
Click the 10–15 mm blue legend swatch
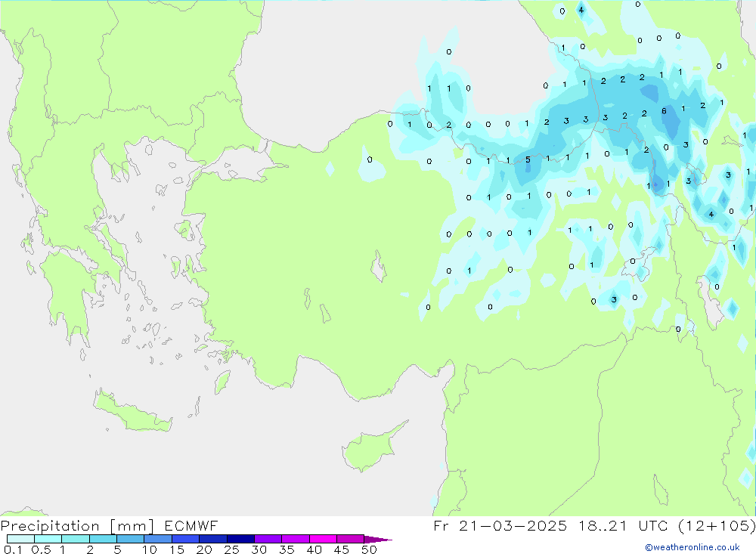point(158,539)
